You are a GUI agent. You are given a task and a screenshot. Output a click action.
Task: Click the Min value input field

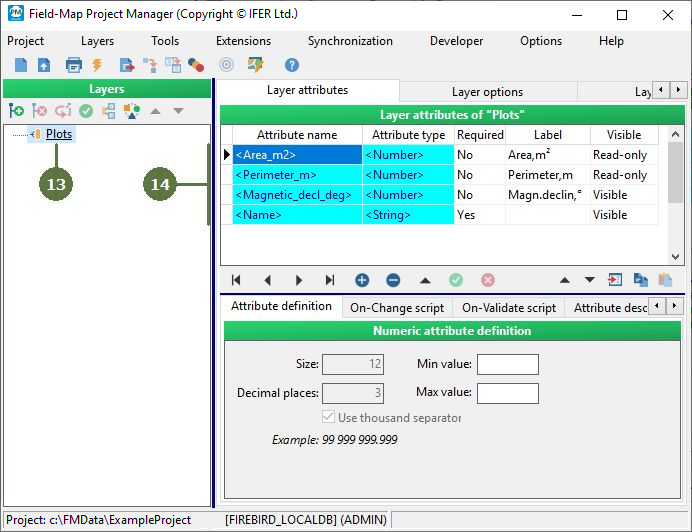point(507,365)
